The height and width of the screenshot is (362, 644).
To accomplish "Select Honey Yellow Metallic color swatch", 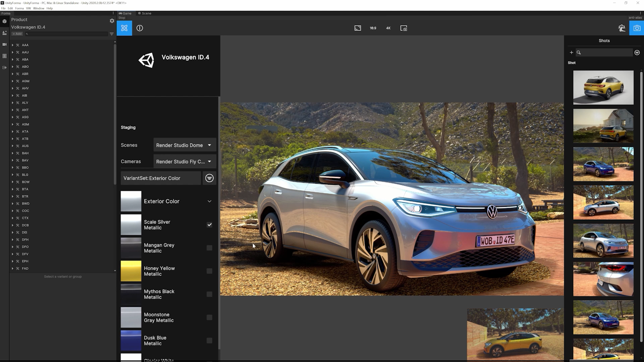I will pos(131,271).
